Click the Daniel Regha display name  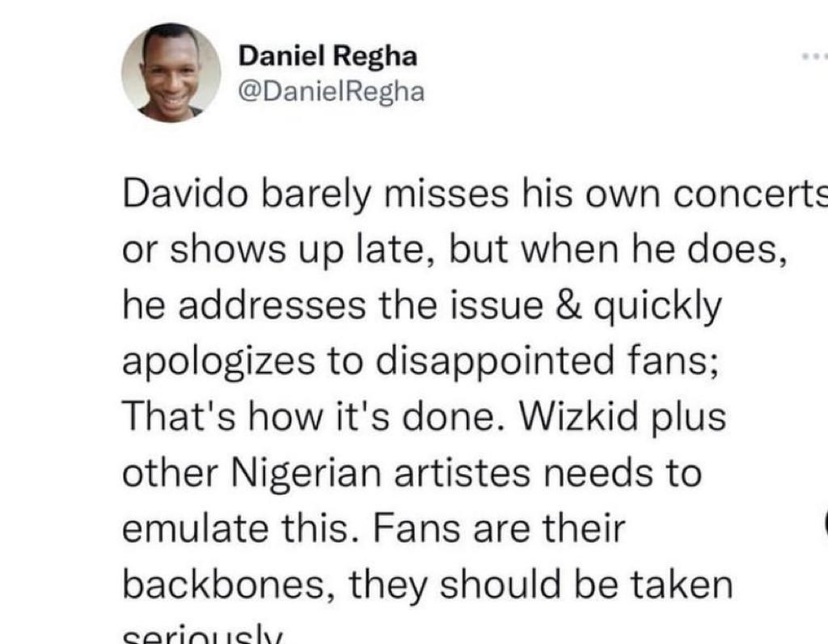(327, 56)
